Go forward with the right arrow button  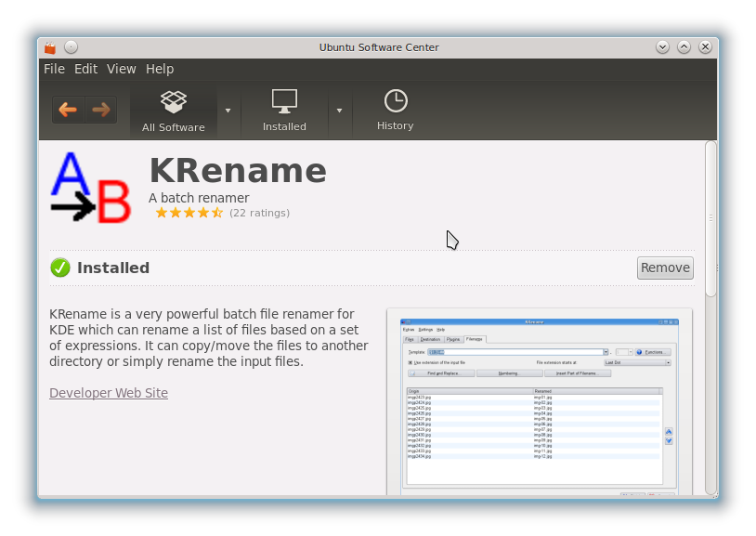point(100,110)
